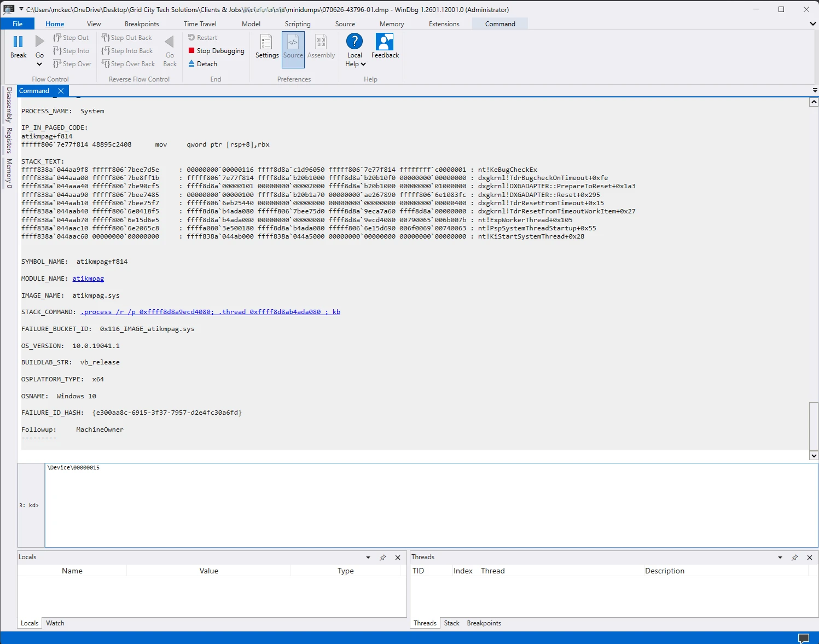Open the Memory 0 side panel
Image resolution: width=819 pixels, height=644 pixels.
[x=9, y=174]
